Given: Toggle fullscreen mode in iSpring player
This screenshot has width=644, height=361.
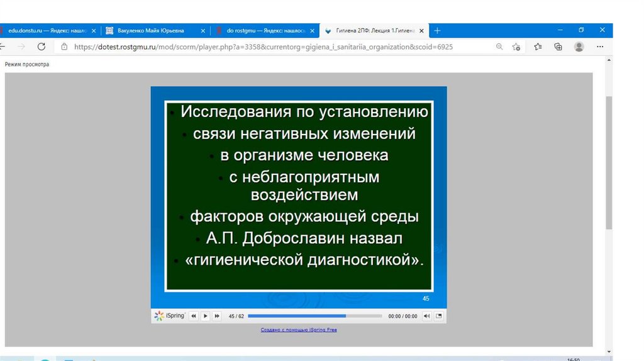Looking at the screenshot, I should coord(439,316).
